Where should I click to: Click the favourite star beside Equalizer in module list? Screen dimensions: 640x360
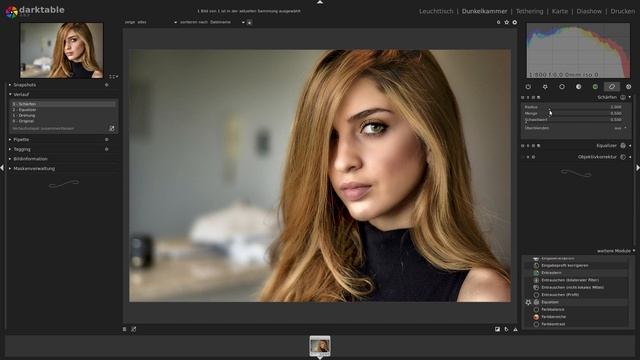click(x=528, y=302)
